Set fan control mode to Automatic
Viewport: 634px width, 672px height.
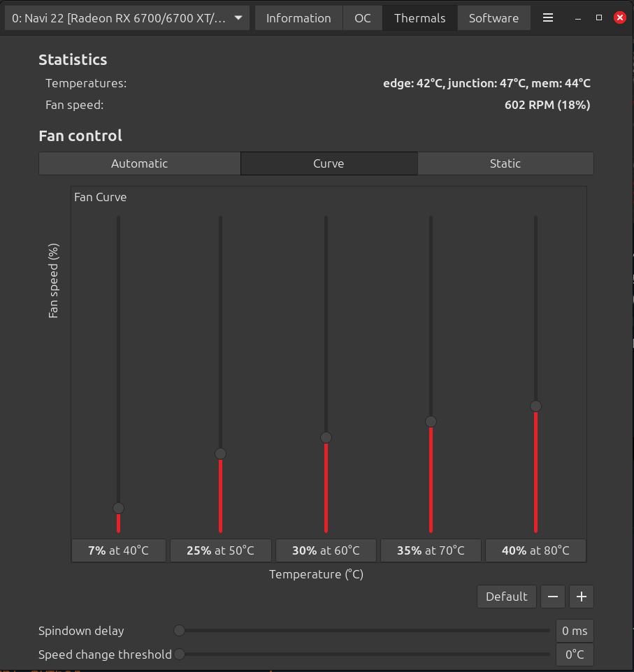click(139, 163)
